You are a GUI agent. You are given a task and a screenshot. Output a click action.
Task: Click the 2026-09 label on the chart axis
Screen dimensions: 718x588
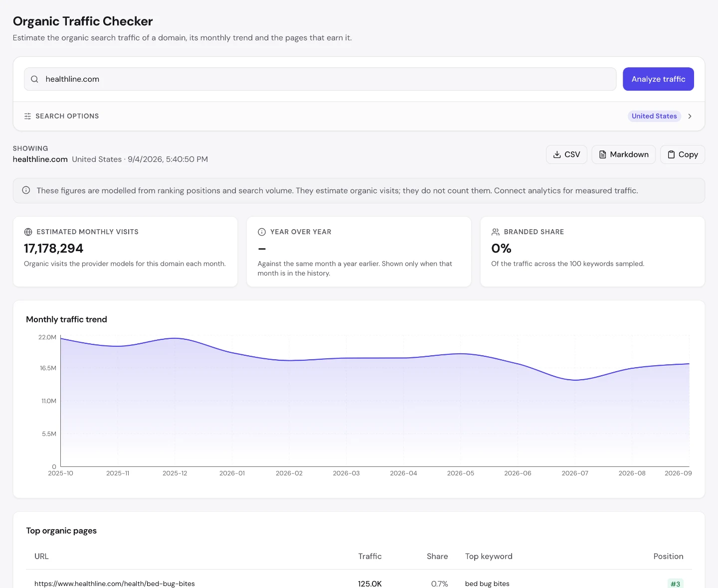(x=678, y=473)
